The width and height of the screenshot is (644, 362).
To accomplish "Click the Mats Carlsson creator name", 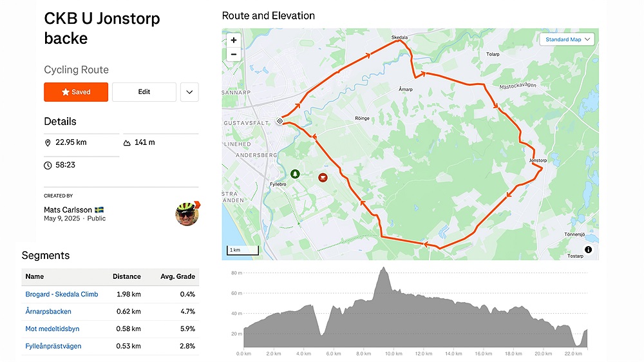I will click(x=68, y=210).
